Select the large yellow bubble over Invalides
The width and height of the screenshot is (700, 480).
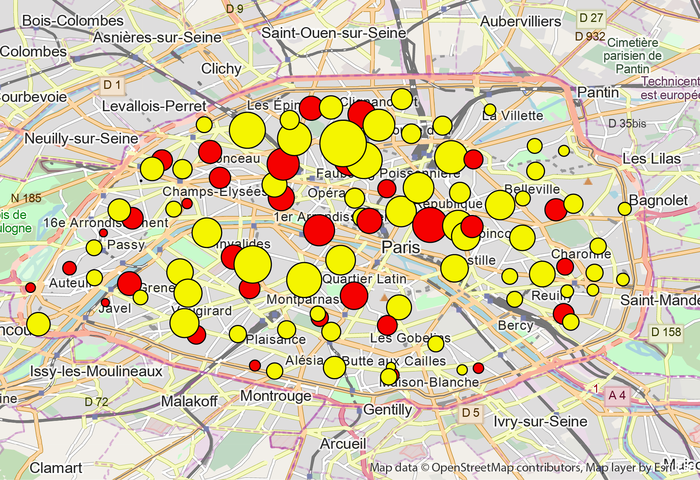coord(253,264)
